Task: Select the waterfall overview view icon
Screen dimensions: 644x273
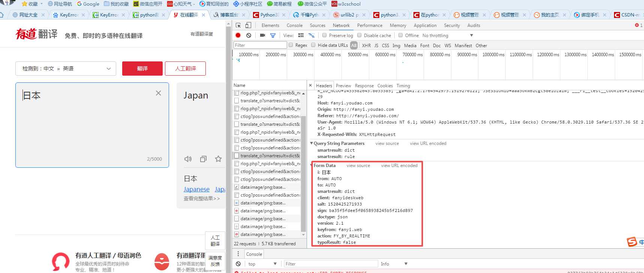Action: coord(312,35)
